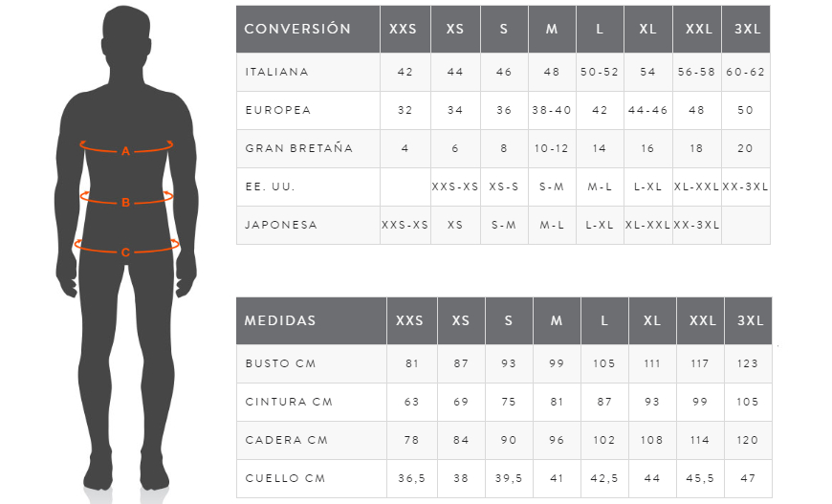Select the CONVERSIÓN table header
This screenshot has height=504, width=832.
coord(297,29)
